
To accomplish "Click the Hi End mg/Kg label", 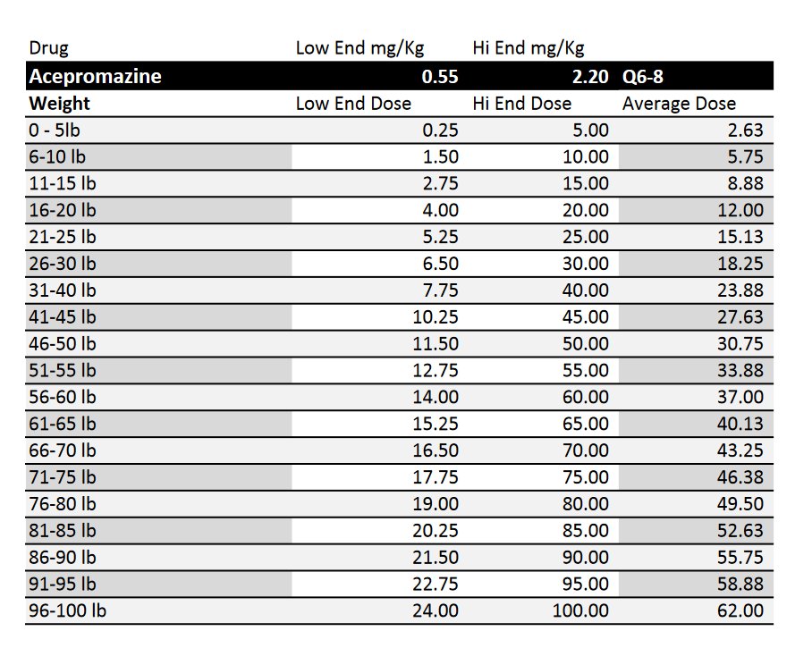I will point(529,47).
